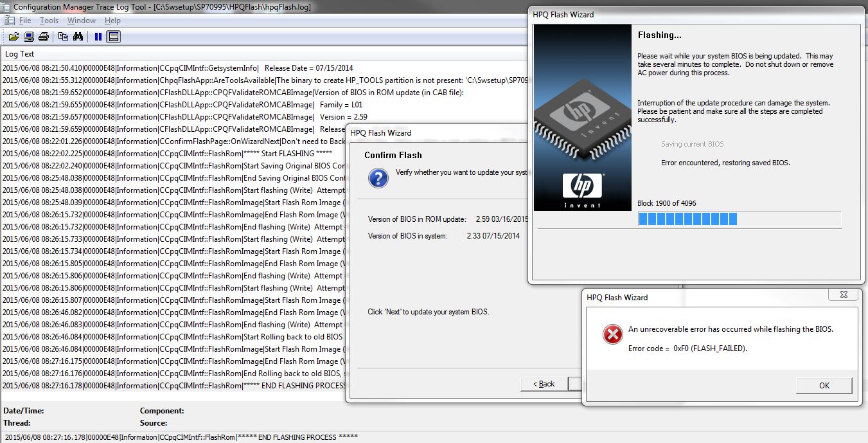Viewport: 868px width, 443px height.
Task: Click the Back button in Confirm Flash
Action: [544, 384]
